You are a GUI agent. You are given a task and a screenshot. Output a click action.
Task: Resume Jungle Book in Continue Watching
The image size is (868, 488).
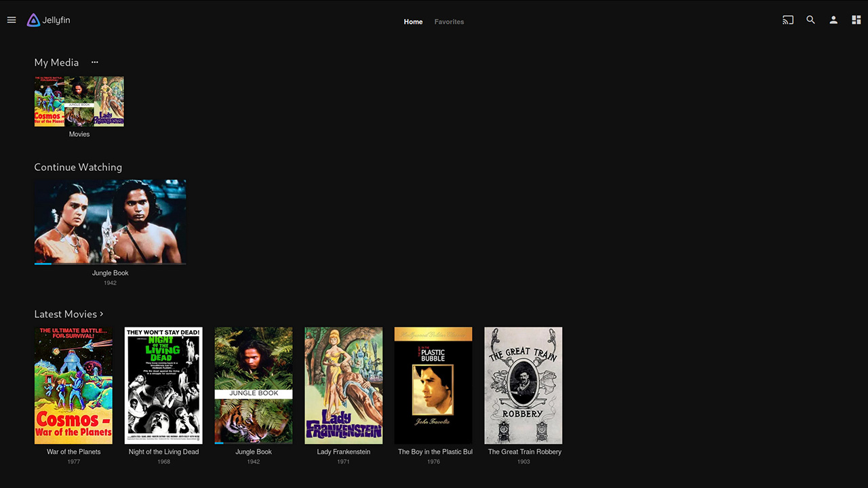click(110, 221)
